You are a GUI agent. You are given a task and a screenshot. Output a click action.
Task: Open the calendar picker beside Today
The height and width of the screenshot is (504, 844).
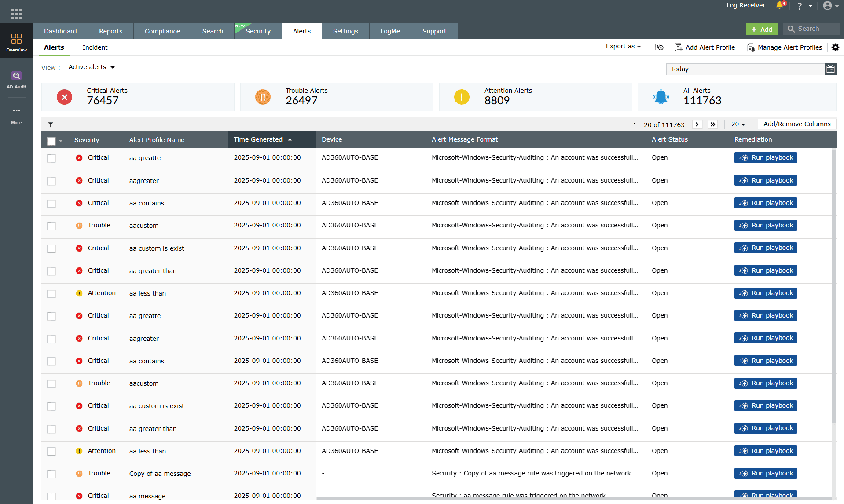point(830,69)
